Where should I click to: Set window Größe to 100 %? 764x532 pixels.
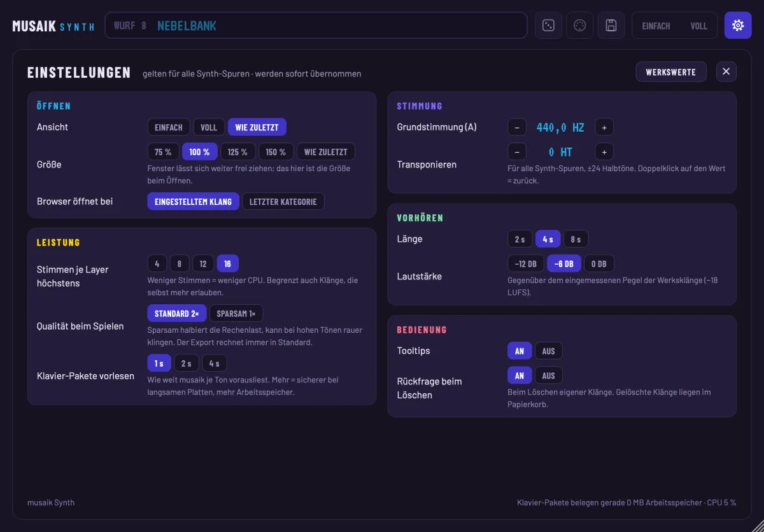click(200, 152)
